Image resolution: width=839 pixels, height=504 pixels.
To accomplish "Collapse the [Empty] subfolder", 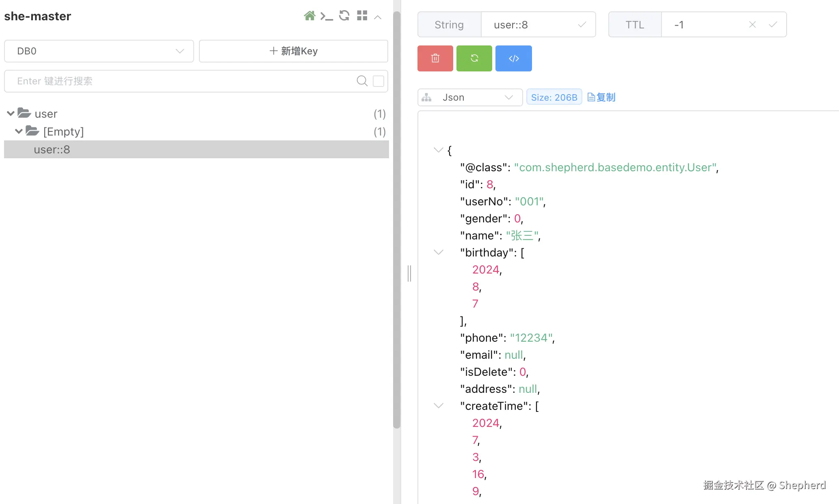I will tap(19, 131).
